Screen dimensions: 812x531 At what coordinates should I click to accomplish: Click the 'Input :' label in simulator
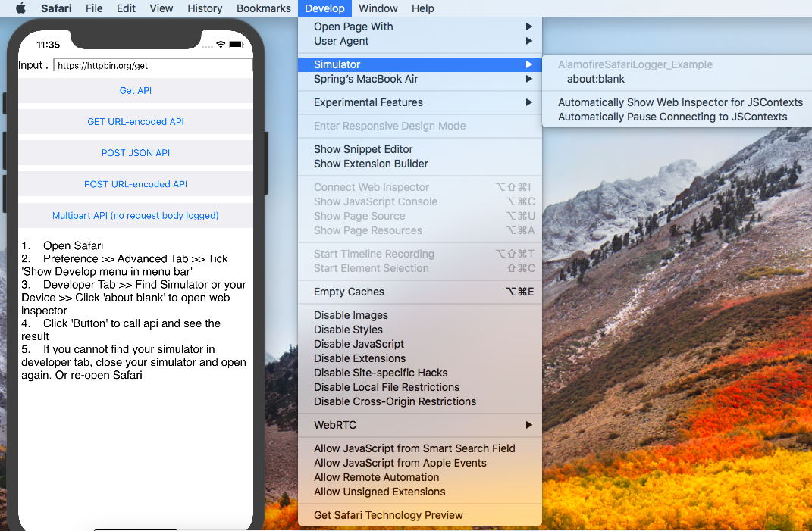[x=33, y=65]
